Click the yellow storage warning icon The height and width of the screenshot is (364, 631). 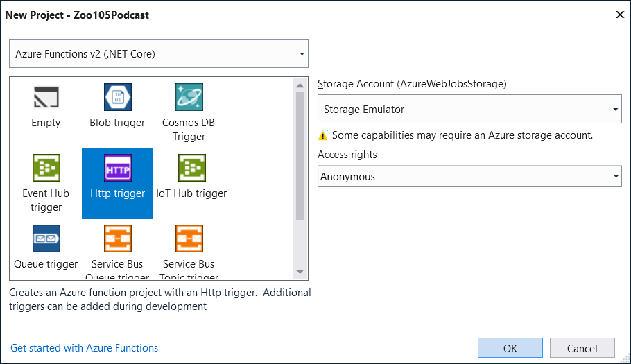point(322,135)
